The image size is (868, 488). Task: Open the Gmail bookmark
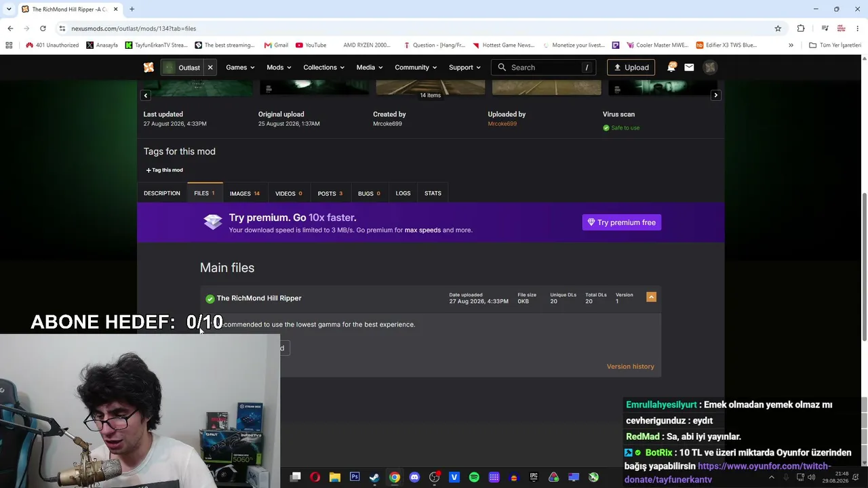(276, 45)
